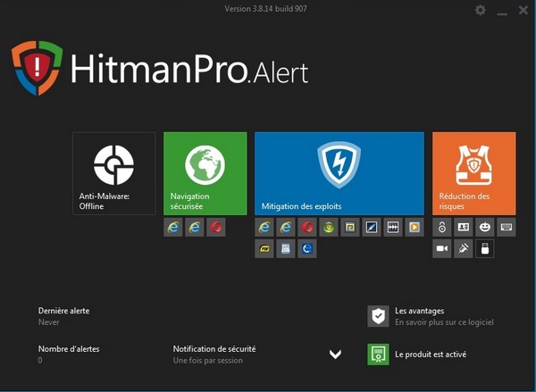536x392 pixels.
Task: Click the Anti-Malware Offline tile
Action: tap(114, 173)
